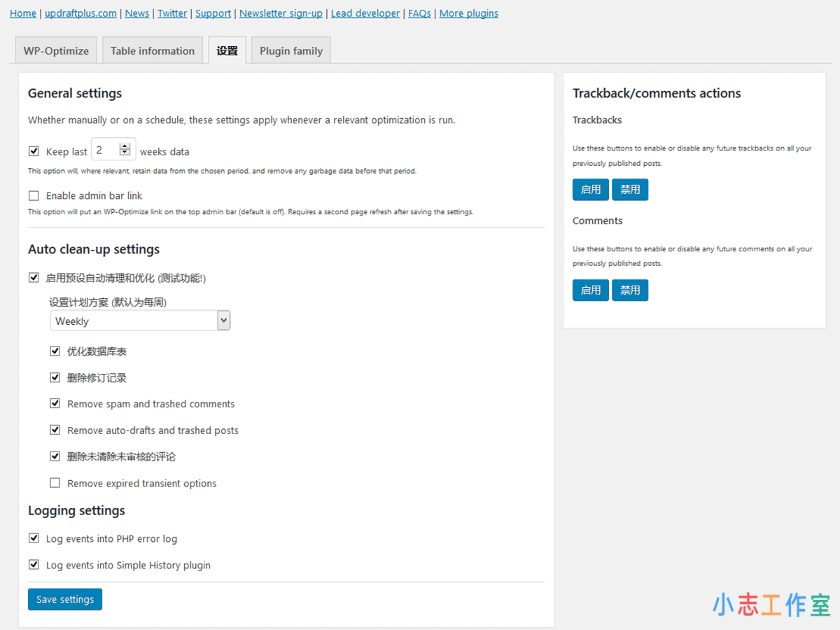840x630 pixels.
Task: Toggle Remove spam and trashed comments
Action: click(x=55, y=403)
